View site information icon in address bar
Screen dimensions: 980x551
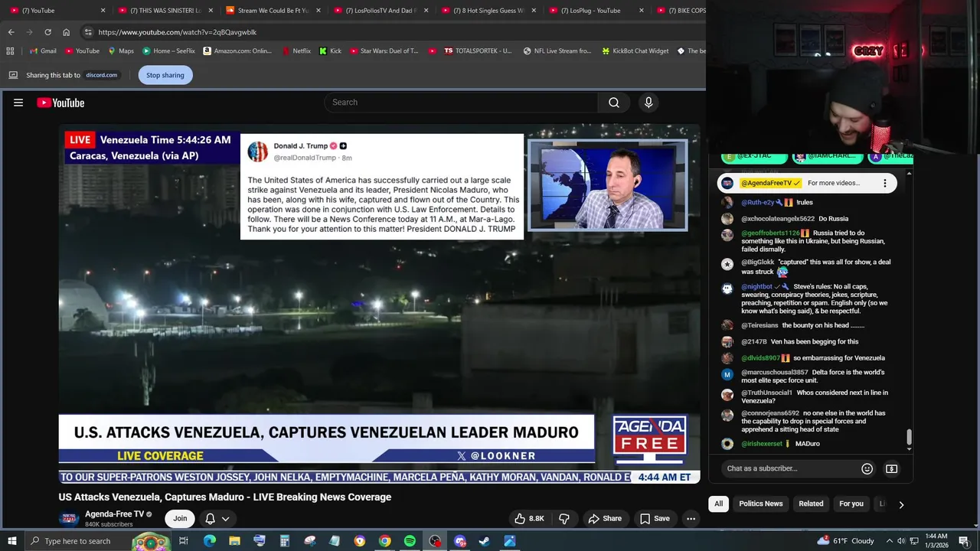88,32
